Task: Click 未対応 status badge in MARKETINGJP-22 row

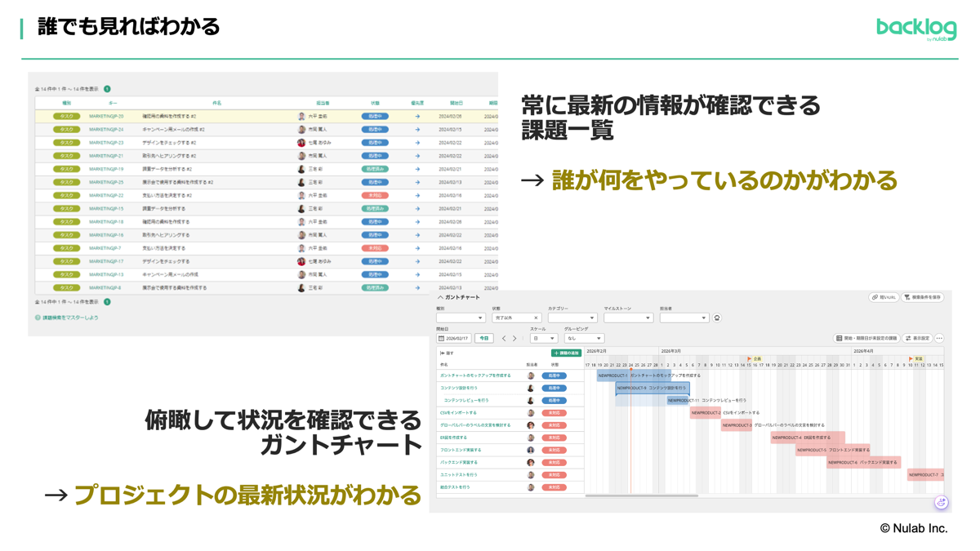Action: [x=375, y=196]
